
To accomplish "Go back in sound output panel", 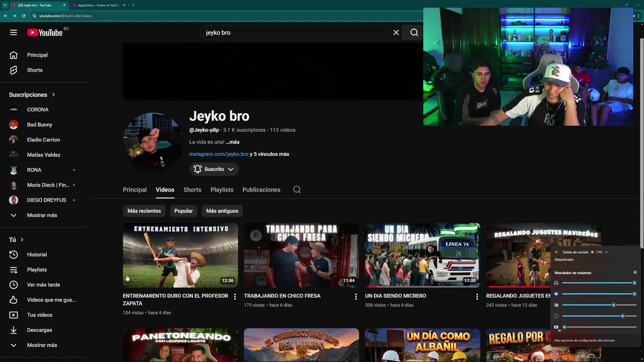I will point(556,252).
